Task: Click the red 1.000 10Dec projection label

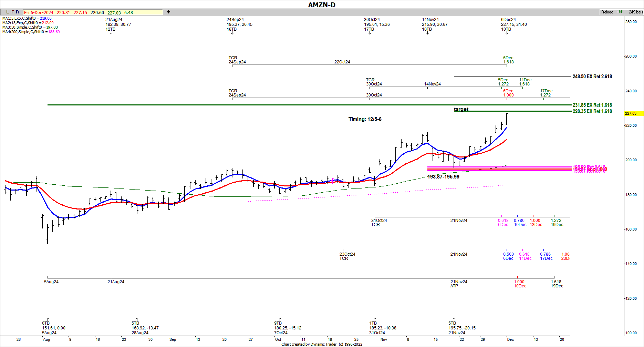Action: (x=520, y=284)
